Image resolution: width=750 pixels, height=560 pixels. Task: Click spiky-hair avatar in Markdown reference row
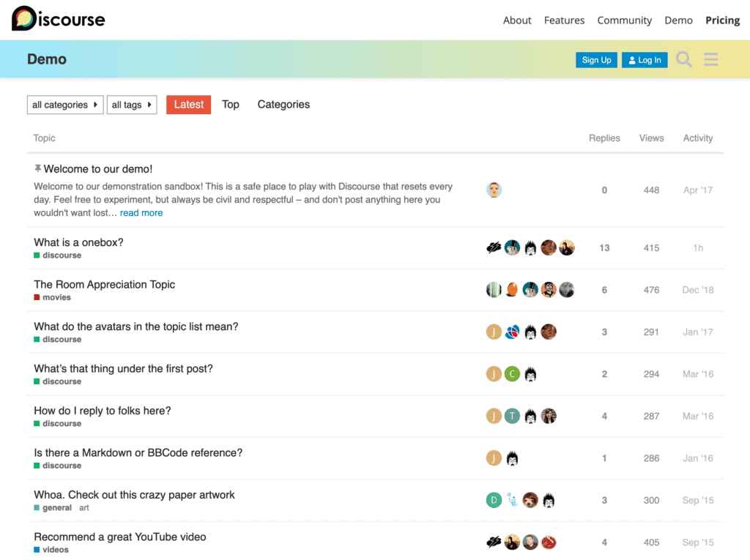512,458
